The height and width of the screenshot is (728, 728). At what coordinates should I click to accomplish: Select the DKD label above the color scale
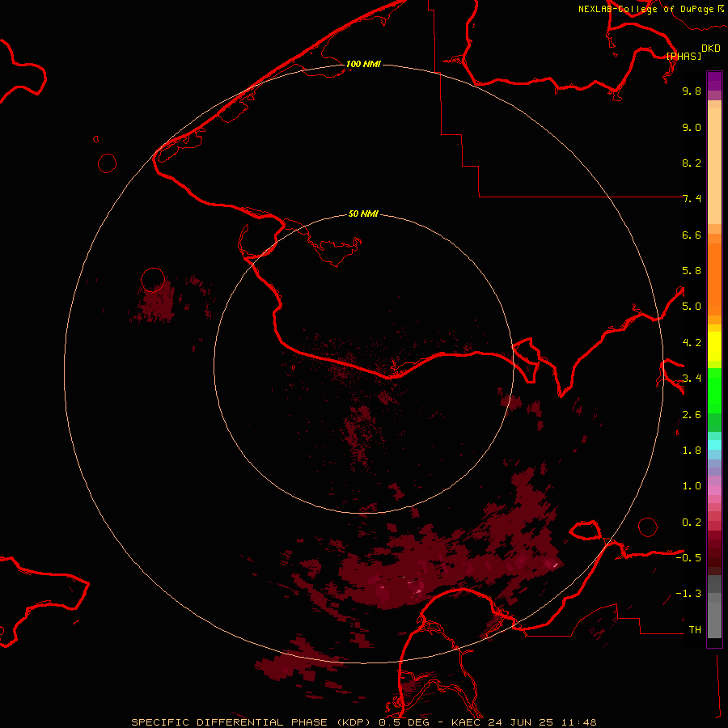coord(711,48)
